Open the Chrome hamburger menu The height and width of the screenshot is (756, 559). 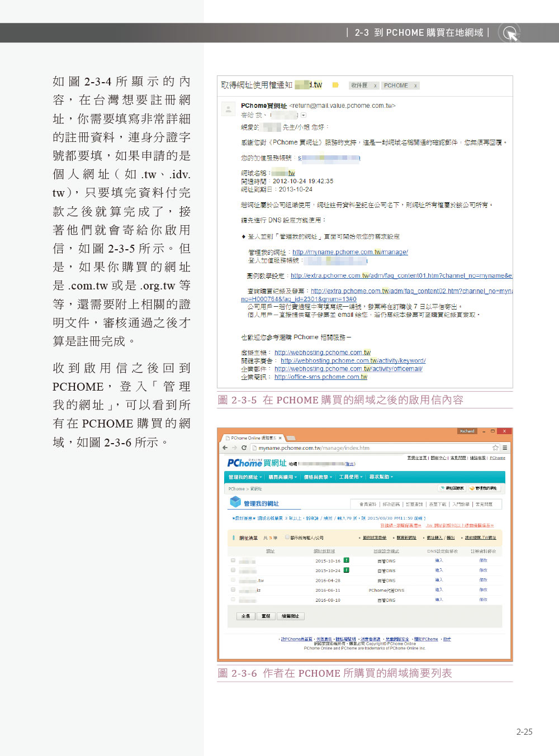pos(505,448)
